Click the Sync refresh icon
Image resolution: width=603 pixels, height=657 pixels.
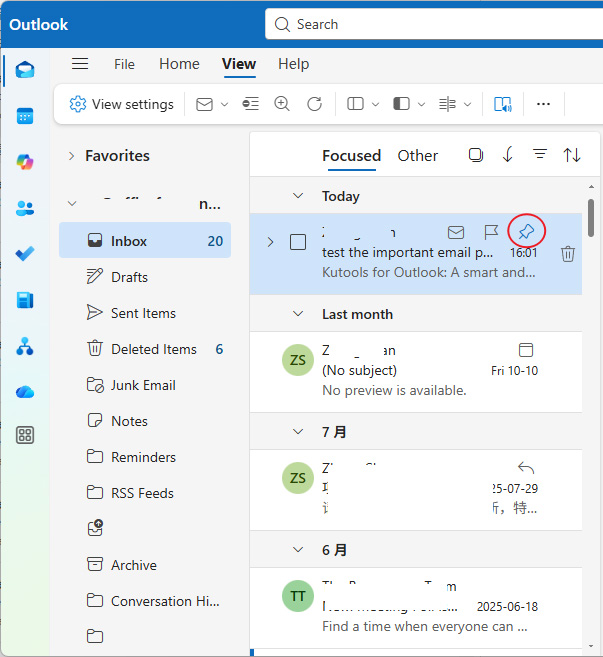point(314,104)
